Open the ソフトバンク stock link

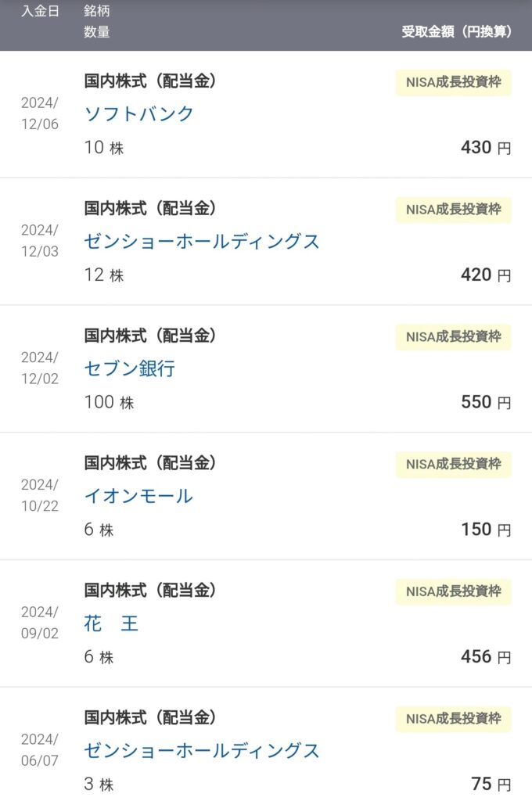pyautogui.click(x=139, y=113)
